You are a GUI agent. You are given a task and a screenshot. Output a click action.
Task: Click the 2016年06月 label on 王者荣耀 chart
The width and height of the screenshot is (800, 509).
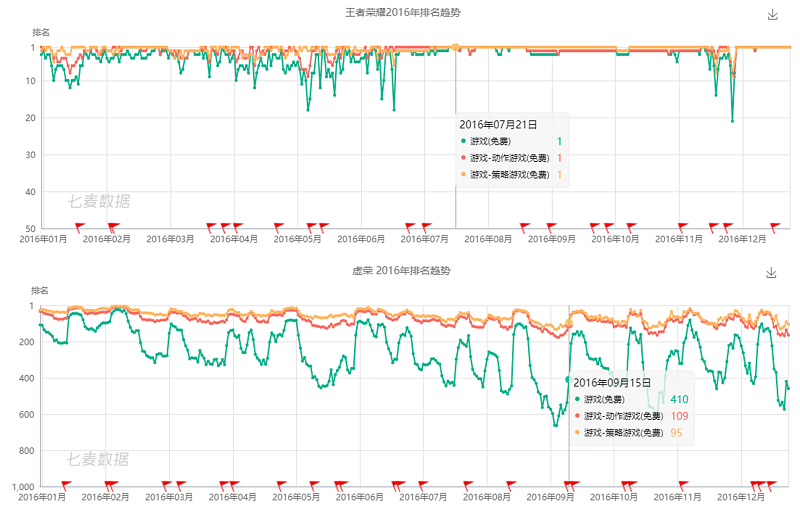361,239
